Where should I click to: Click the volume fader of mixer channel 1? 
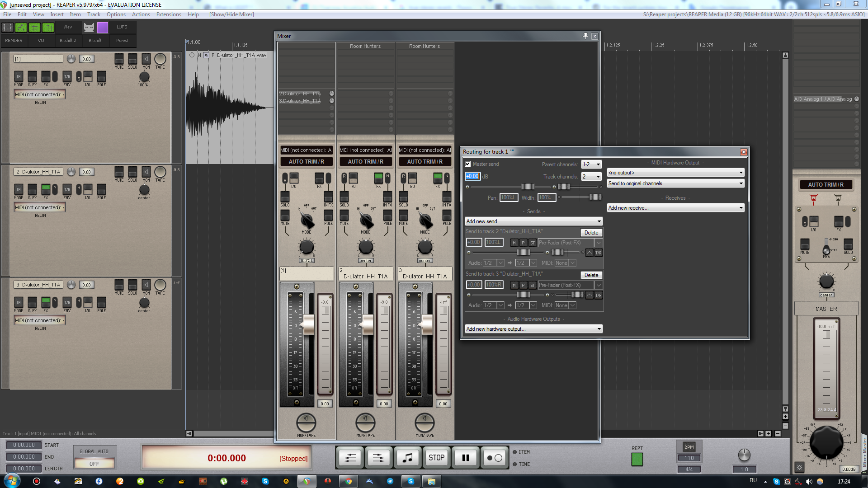coord(308,324)
